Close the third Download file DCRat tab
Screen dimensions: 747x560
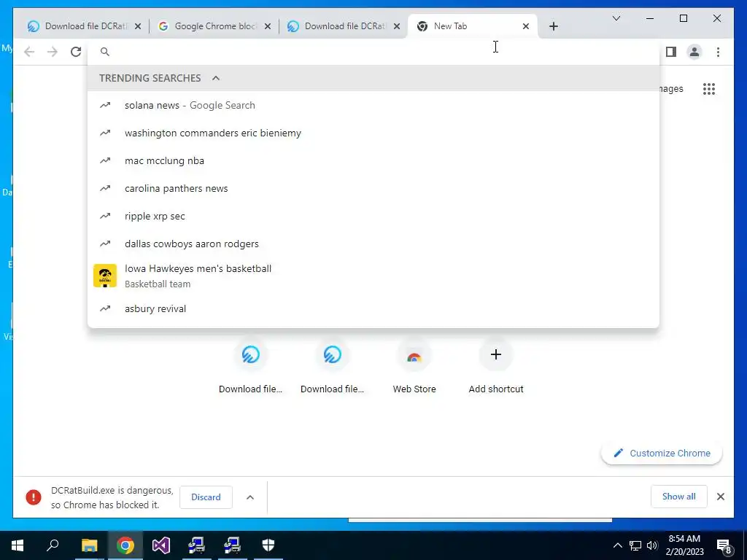[397, 26]
